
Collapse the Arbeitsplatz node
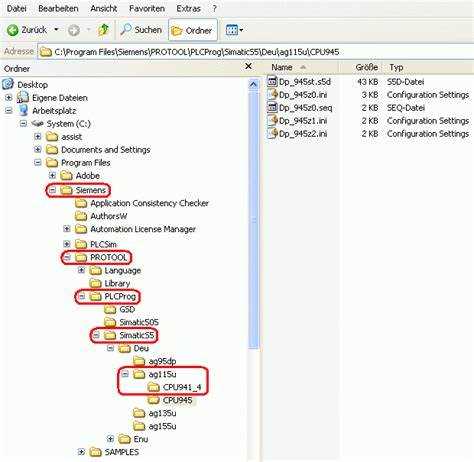(9, 111)
